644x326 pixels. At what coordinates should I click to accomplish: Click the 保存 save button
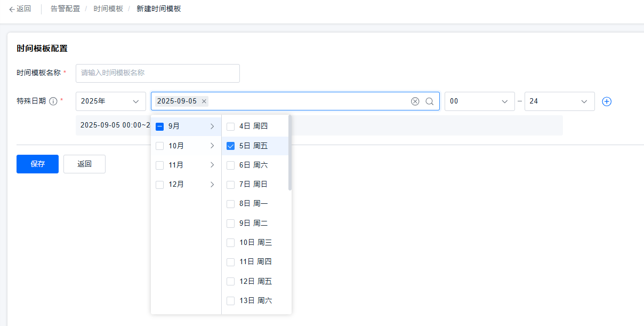(37, 164)
